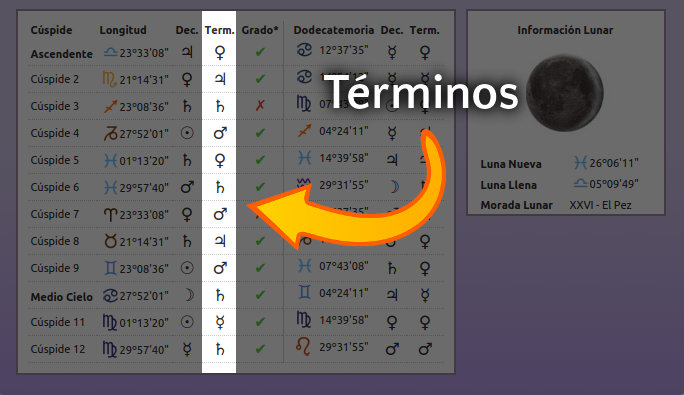The image size is (684, 395).
Task: Click the Gemini glyph beside 23°08'36" in Cúspide 9
Action: point(111,268)
